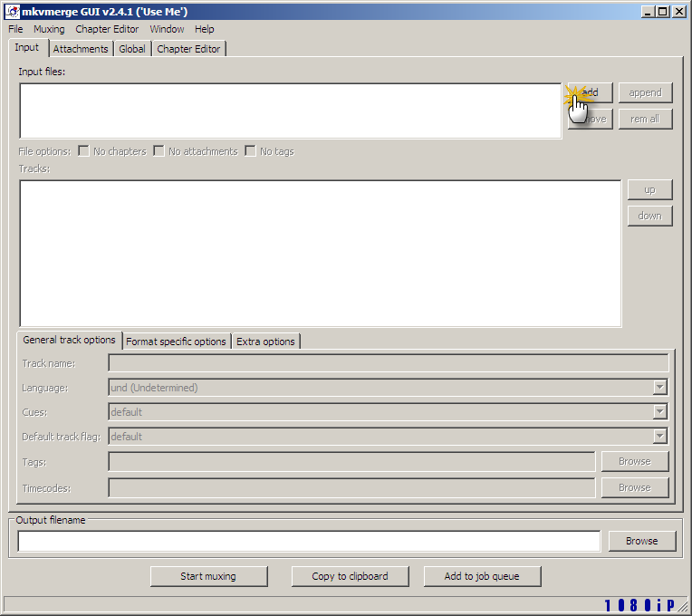Open the Chapter Editor menu
Screen dimensions: 692x616
click(107, 29)
